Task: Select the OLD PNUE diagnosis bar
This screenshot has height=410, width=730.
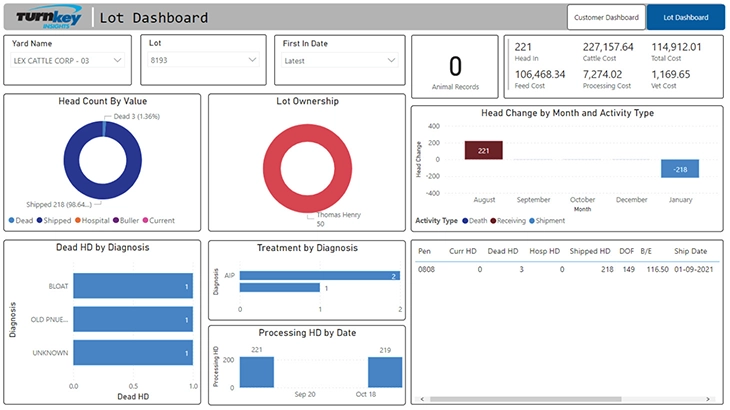Action: (x=133, y=319)
